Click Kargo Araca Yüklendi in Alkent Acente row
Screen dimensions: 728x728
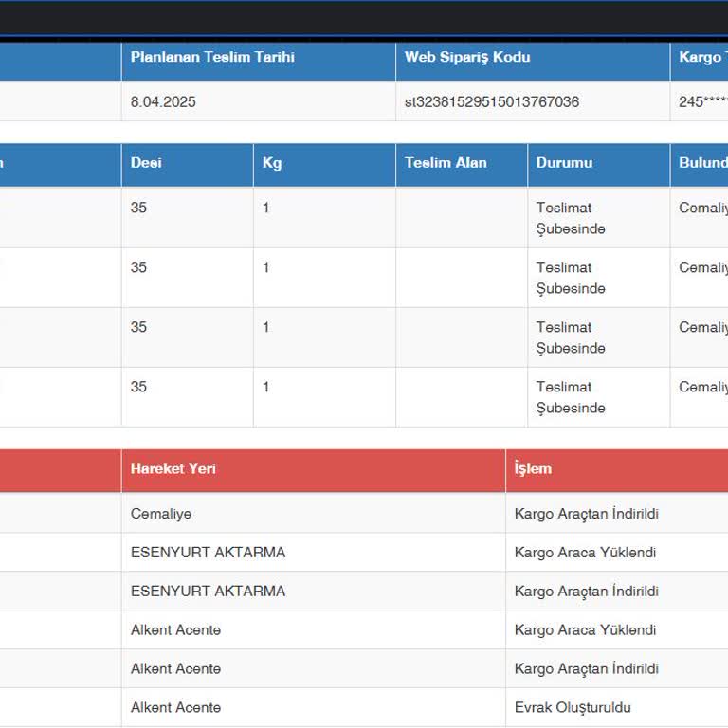(585, 629)
